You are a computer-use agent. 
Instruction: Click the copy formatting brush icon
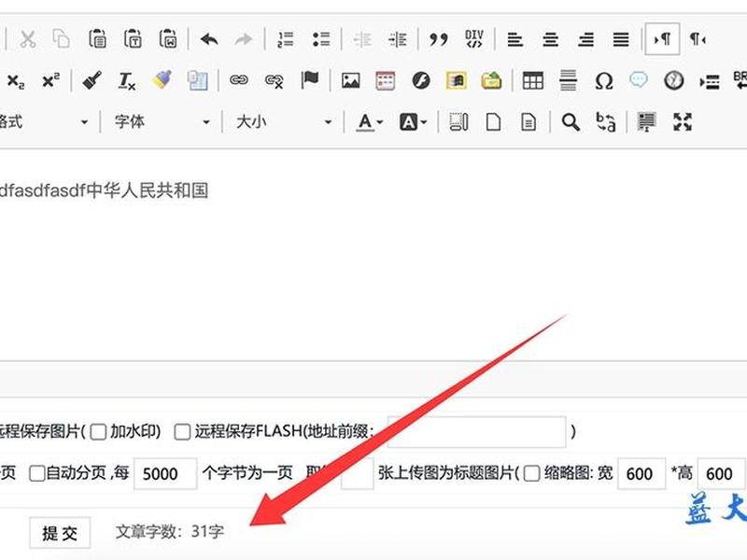point(92,80)
